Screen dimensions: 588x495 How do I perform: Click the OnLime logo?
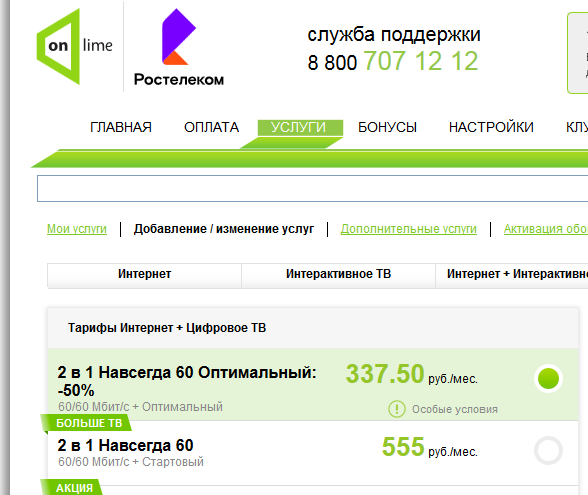click(x=75, y=46)
